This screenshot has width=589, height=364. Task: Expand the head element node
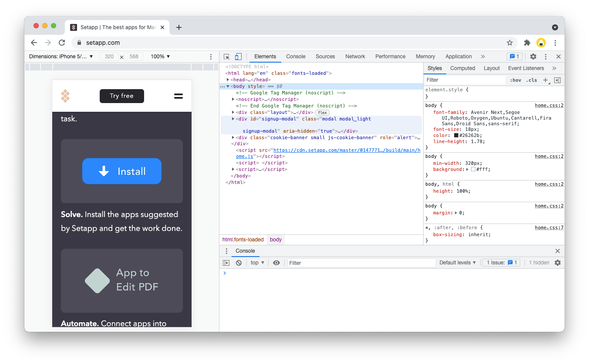pos(228,80)
